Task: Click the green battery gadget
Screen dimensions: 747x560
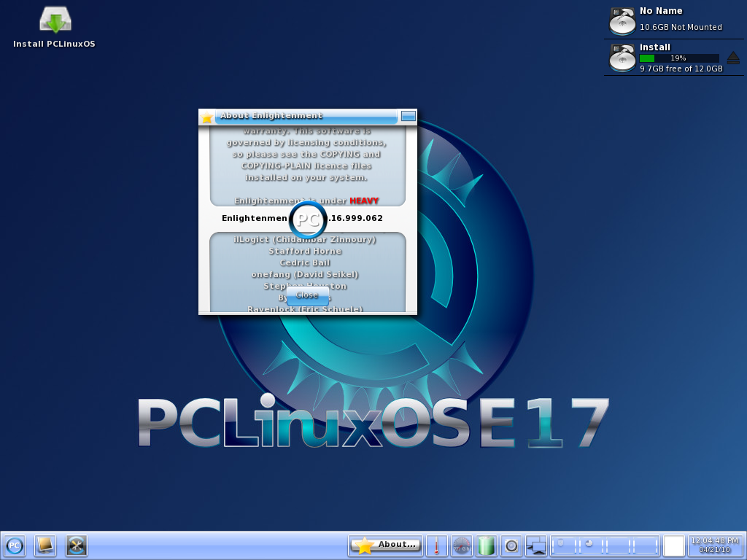Action: click(x=486, y=545)
